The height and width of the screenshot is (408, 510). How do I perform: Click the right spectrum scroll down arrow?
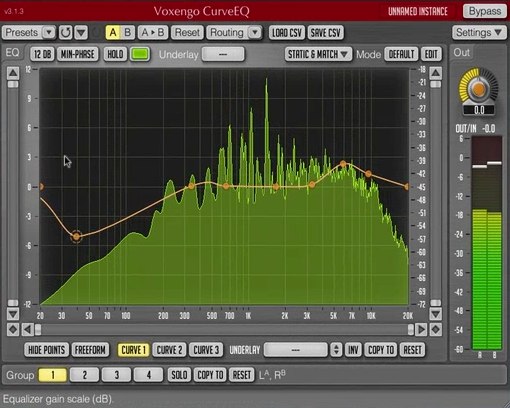(x=436, y=314)
